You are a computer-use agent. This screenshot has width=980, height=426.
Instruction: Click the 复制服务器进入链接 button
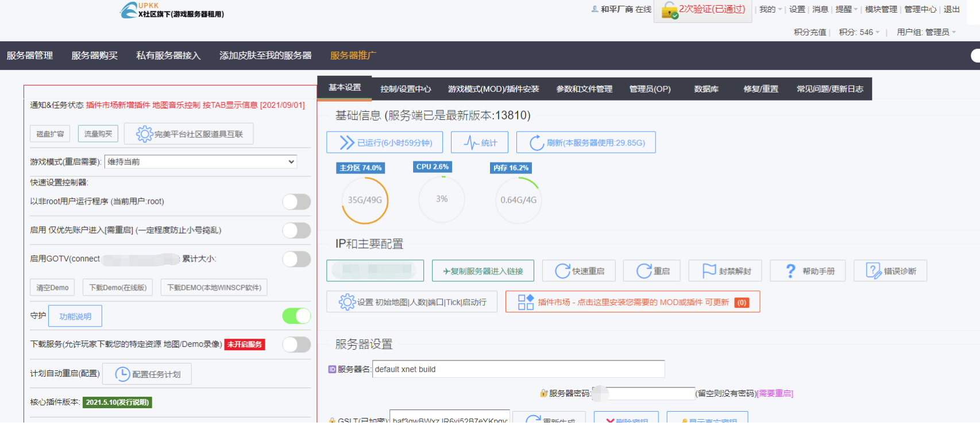[483, 271]
